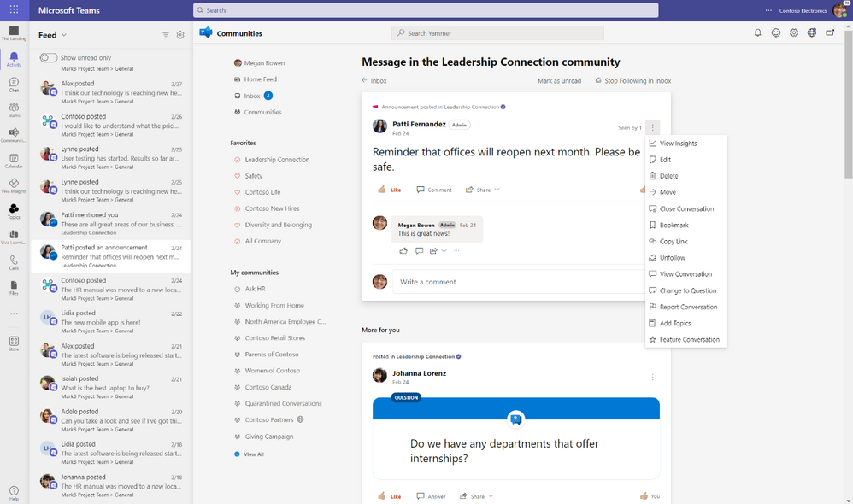Open Yammer settings gear icon
853x504 pixels.
pos(794,32)
